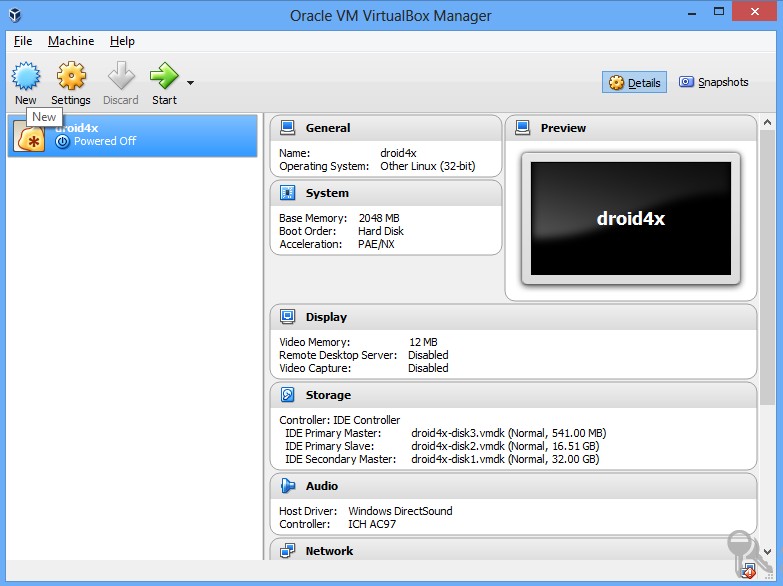The height and width of the screenshot is (586, 783).
Task: Select the droid4x virtual machine entry
Action: click(x=132, y=135)
